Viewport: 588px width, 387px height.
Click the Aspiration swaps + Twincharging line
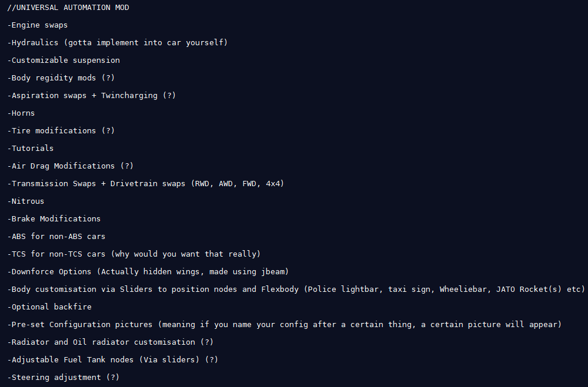coord(92,96)
